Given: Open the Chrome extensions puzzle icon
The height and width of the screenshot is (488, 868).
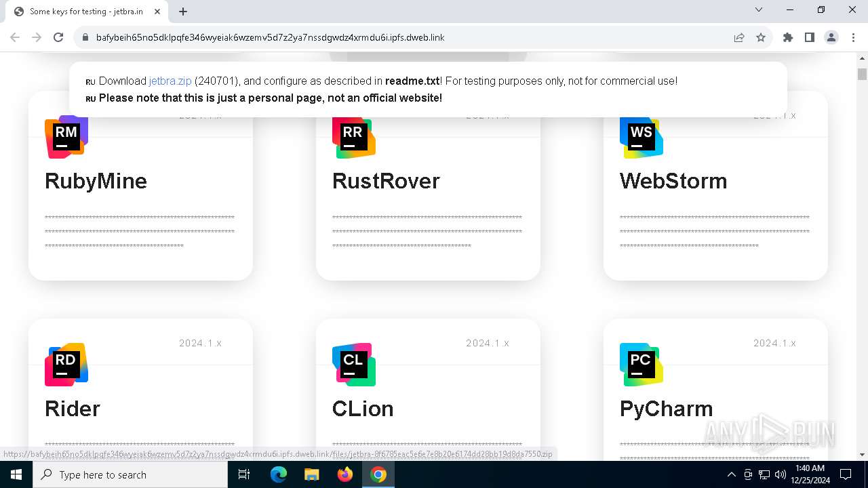Looking at the screenshot, I should pyautogui.click(x=788, y=37).
